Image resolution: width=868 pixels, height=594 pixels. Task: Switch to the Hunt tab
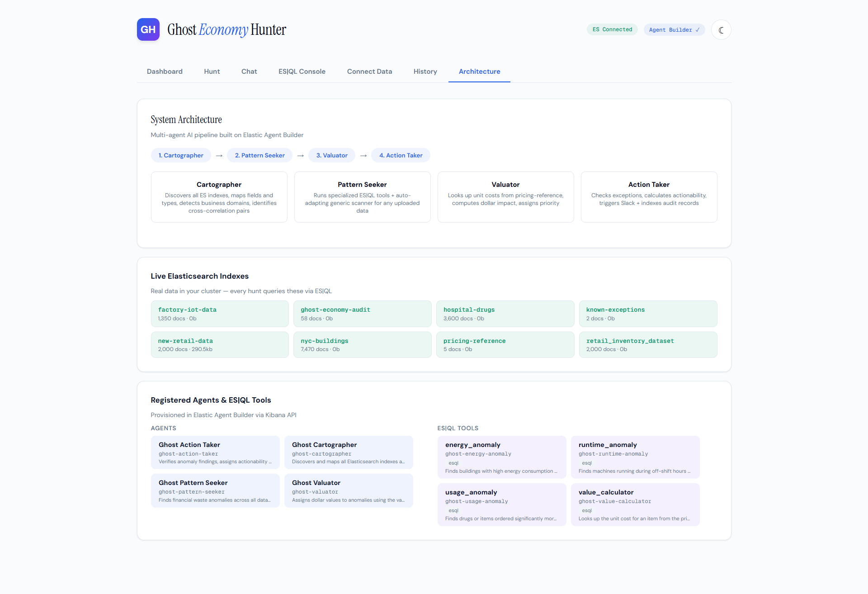coord(212,71)
